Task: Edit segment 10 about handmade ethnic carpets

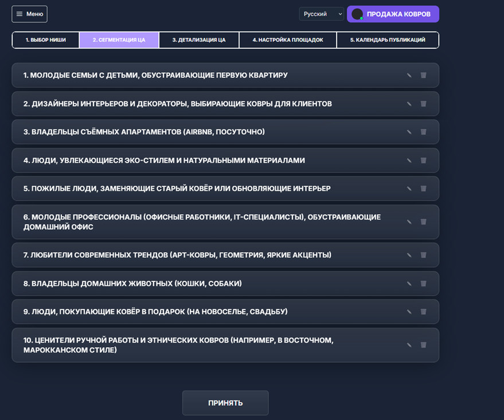Action: (409, 345)
